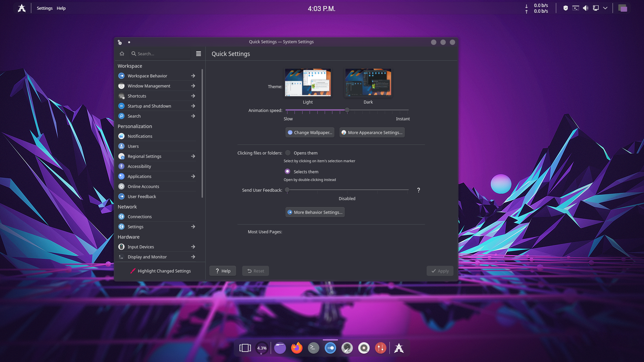Open the application launcher logo top-left
This screenshot has width=644, height=362.
pyautogui.click(x=22, y=8)
